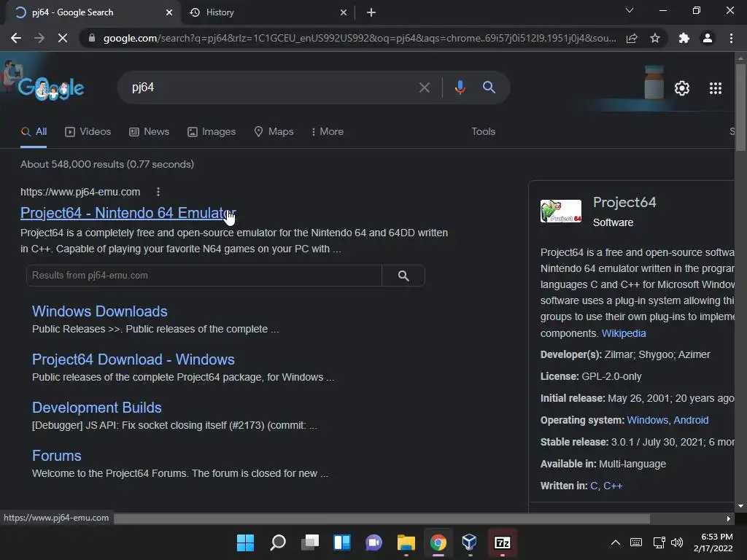The width and height of the screenshot is (747, 560).
Task: Open the Windows Start menu
Action: tap(245, 542)
